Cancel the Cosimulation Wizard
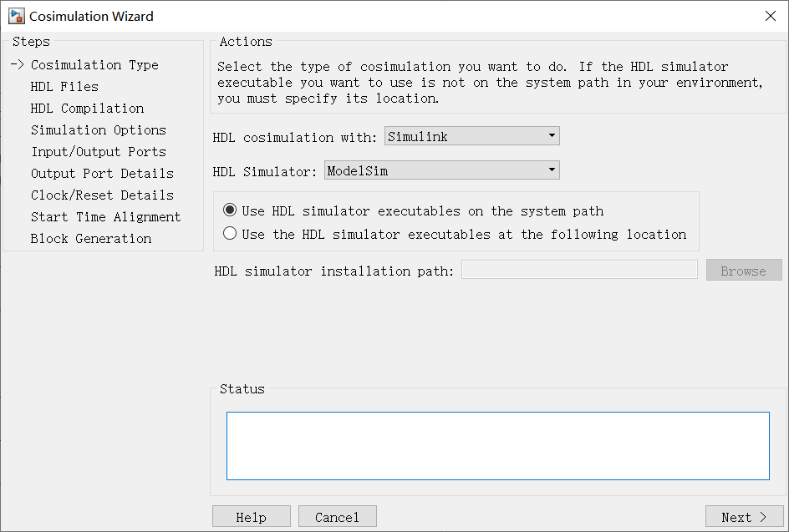 pyautogui.click(x=337, y=516)
